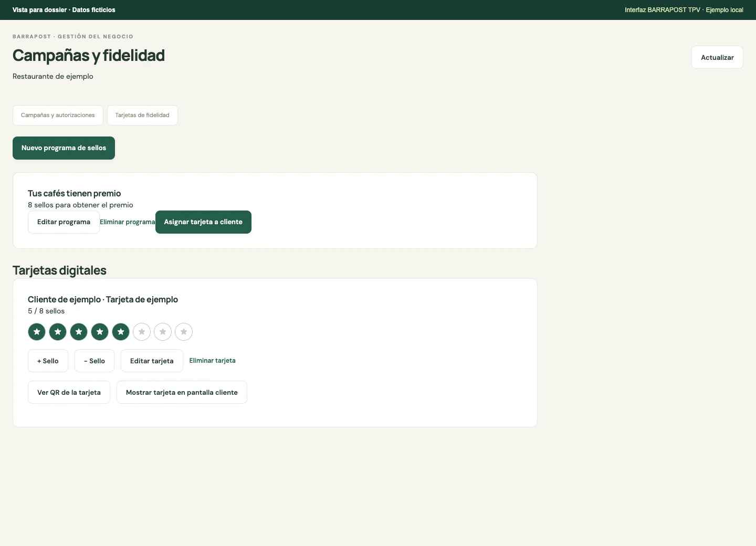756x546 pixels.
Task: Click the fifth and last filled stamp star
Action: tap(121, 332)
